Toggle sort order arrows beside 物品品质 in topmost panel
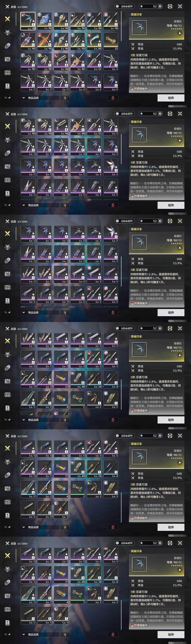Image resolution: width=191 pixels, height=644 pixels. 65,98
